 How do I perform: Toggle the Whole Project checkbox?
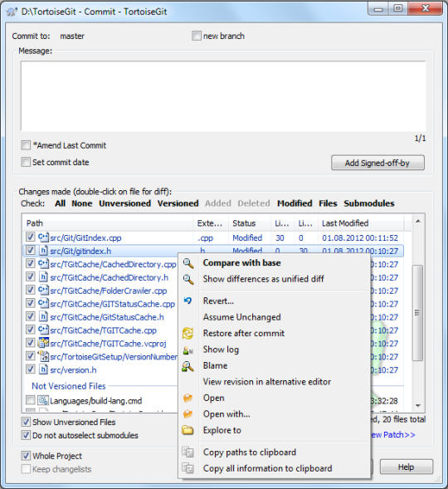(x=26, y=456)
